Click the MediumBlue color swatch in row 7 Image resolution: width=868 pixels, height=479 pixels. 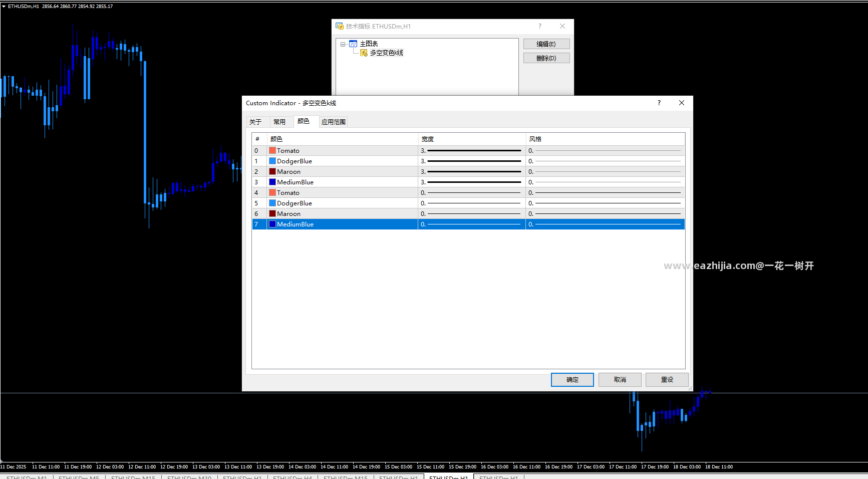pyautogui.click(x=272, y=224)
